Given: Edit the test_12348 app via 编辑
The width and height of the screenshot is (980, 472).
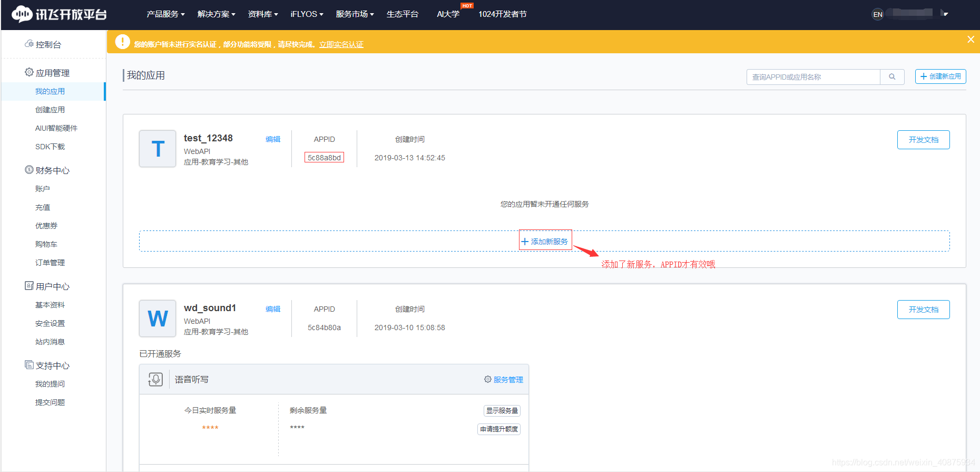Looking at the screenshot, I should [273, 139].
